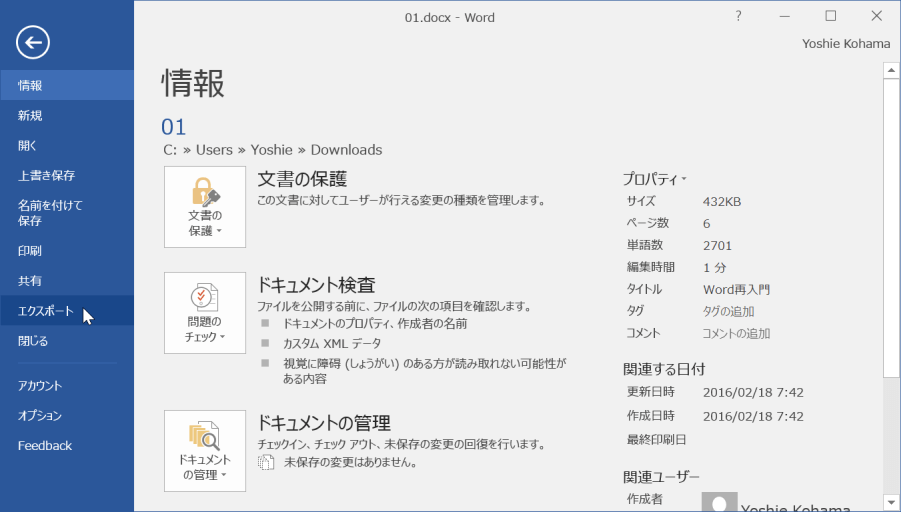Image resolution: width=901 pixels, height=512 pixels.
Task: Click the scrollbar down arrow
Action: click(891, 502)
